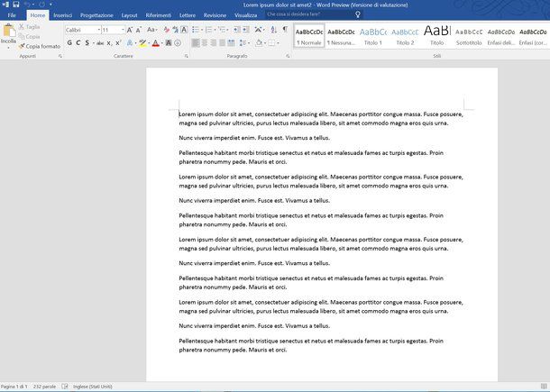Switch to the Progettazione tab

coord(96,15)
